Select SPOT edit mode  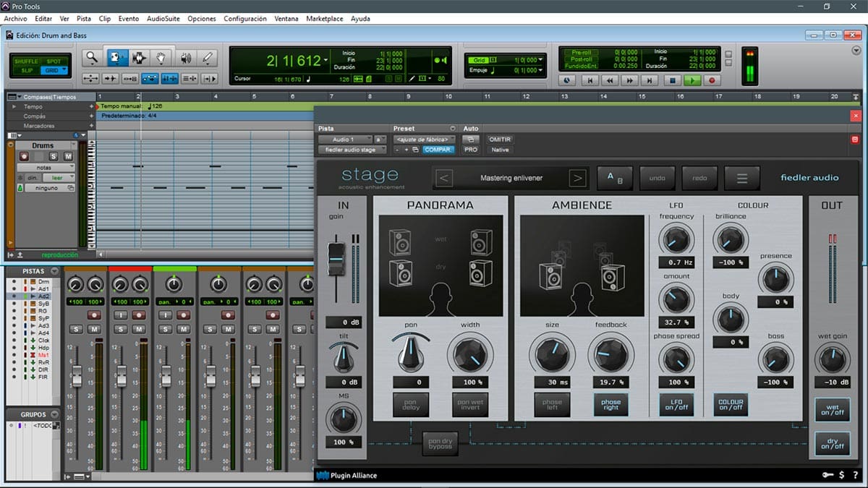click(x=54, y=61)
